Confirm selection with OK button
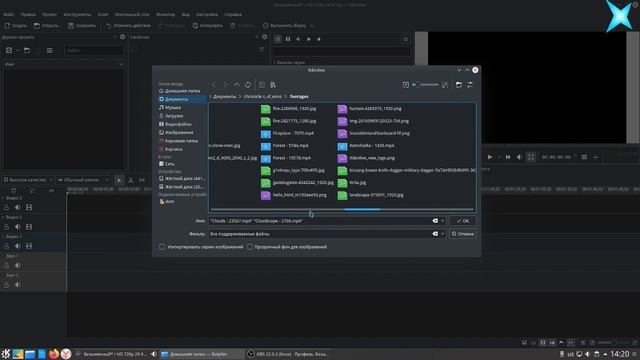The height and width of the screenshot is (360, 640). point(462,221)
